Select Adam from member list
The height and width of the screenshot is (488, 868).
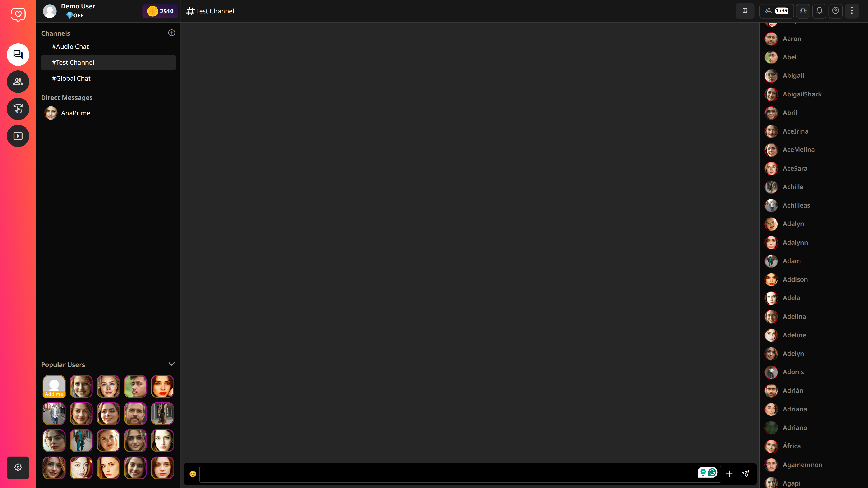(814, 261)
